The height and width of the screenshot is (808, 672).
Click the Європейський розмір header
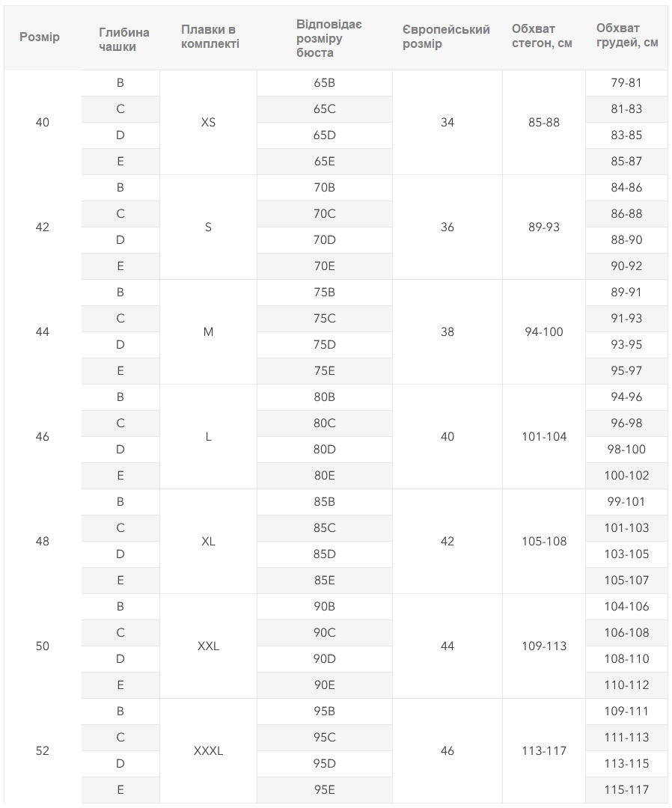pos(446,37)
